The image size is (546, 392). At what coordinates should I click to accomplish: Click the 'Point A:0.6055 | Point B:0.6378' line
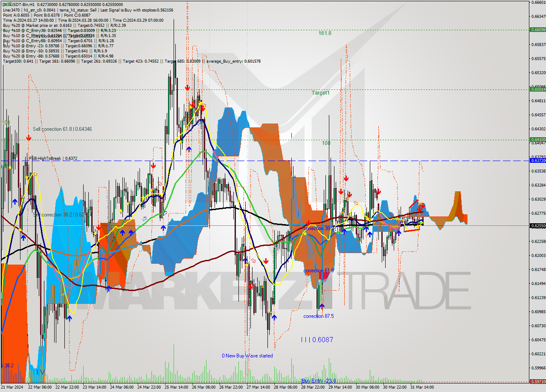pos(46,15)
